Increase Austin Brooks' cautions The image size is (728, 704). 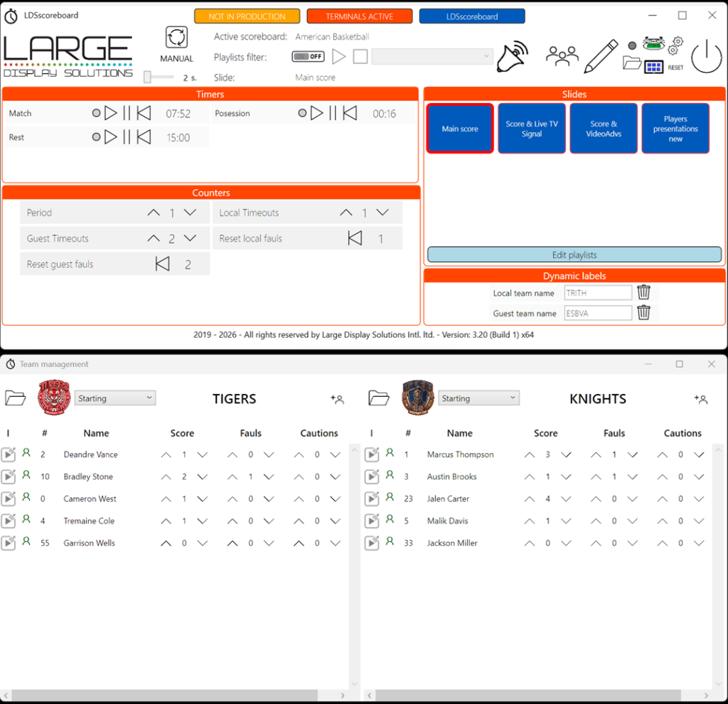(x=663, y=477)
